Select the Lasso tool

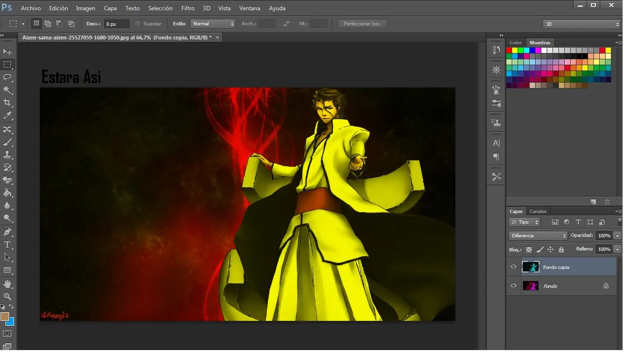tap(7, 77)
